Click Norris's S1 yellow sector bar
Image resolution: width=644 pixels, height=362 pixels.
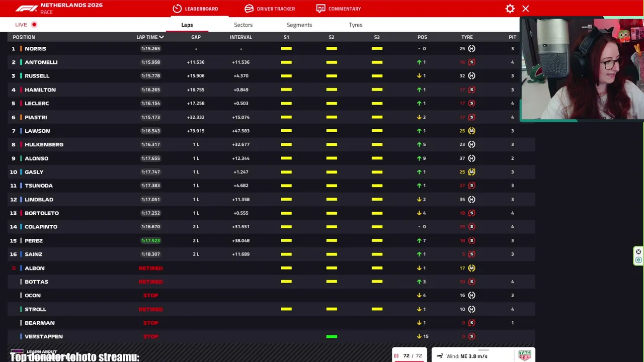(286, 49)
